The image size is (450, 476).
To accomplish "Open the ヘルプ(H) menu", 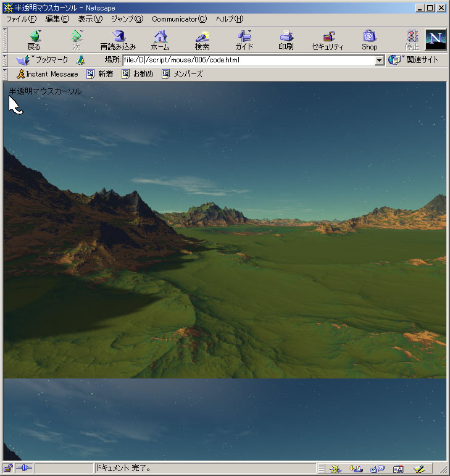I will pyautogui.click(x=230, y=19).
